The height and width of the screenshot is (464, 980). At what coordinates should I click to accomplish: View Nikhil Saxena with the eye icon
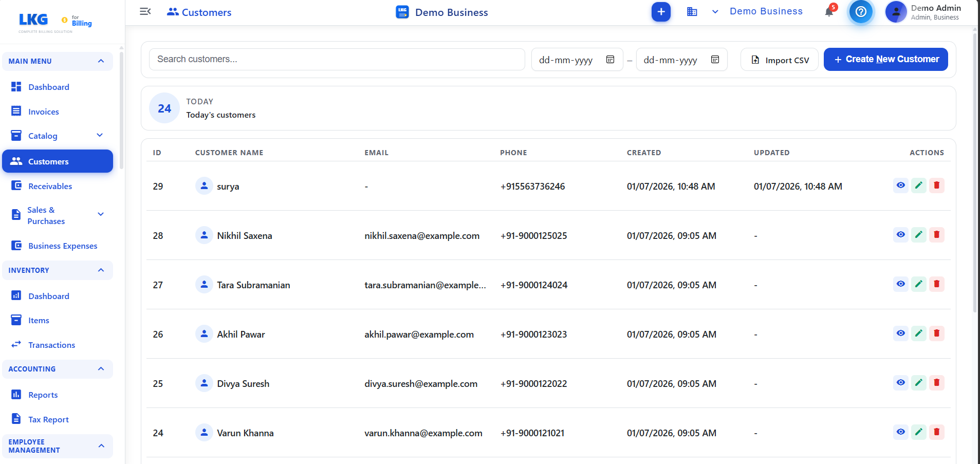coord(901,235)
